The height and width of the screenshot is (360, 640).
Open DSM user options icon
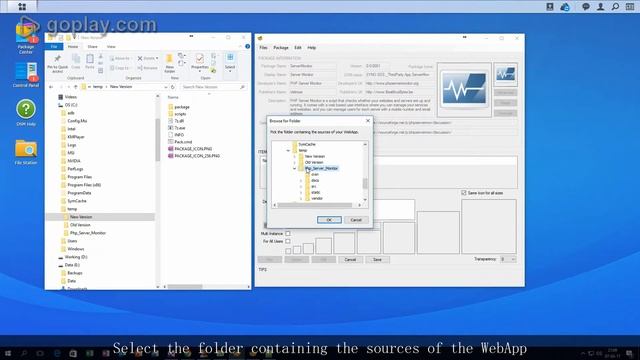600,7
